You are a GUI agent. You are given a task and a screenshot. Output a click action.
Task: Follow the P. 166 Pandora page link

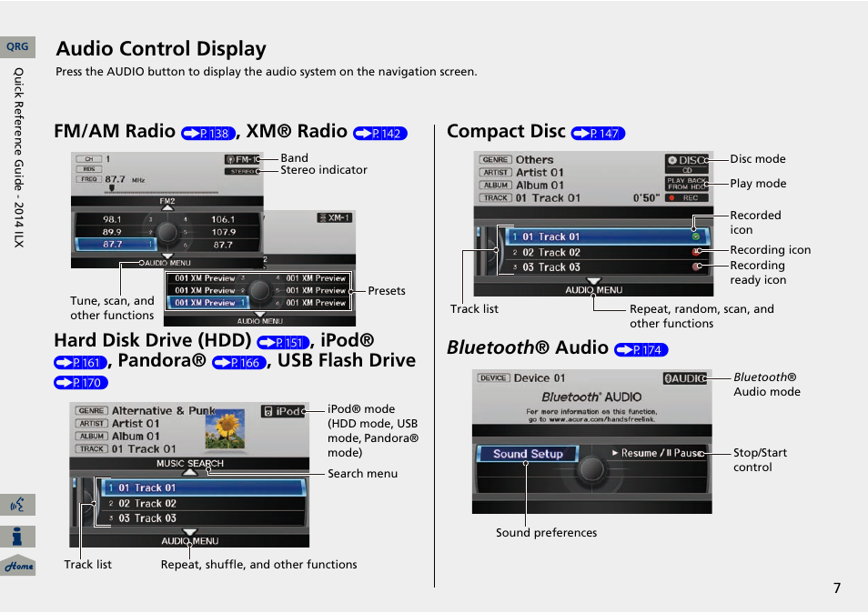(239, 362)
